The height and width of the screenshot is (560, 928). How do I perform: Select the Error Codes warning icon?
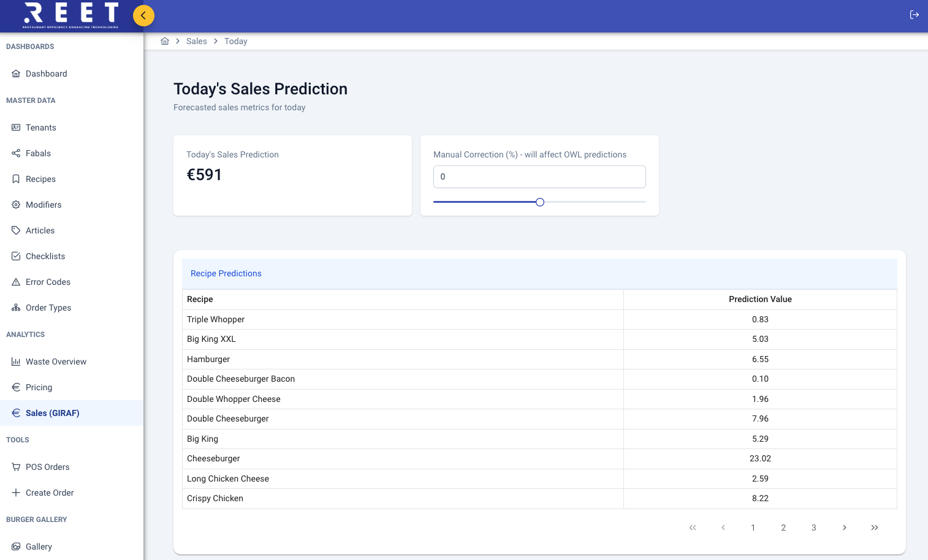[x=16, y=282]
